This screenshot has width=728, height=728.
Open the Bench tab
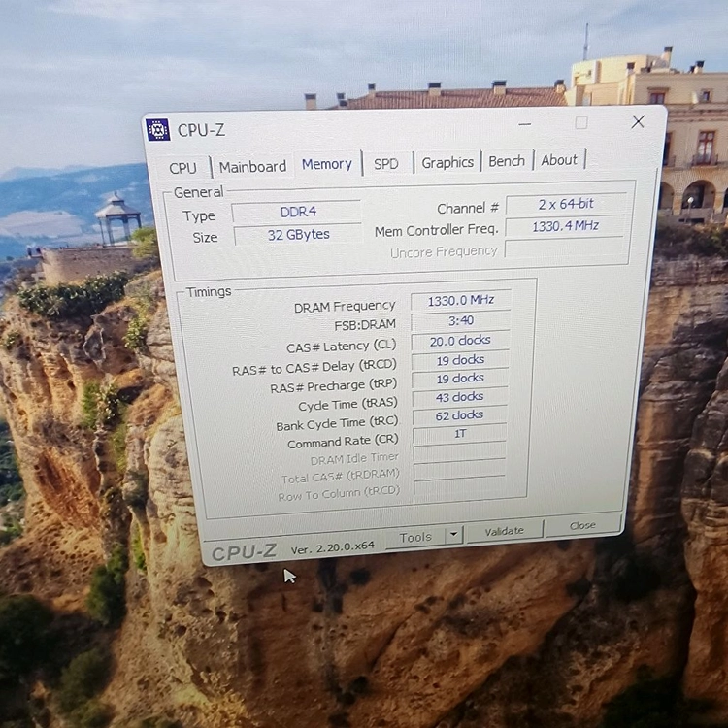[x=507, y=161]
